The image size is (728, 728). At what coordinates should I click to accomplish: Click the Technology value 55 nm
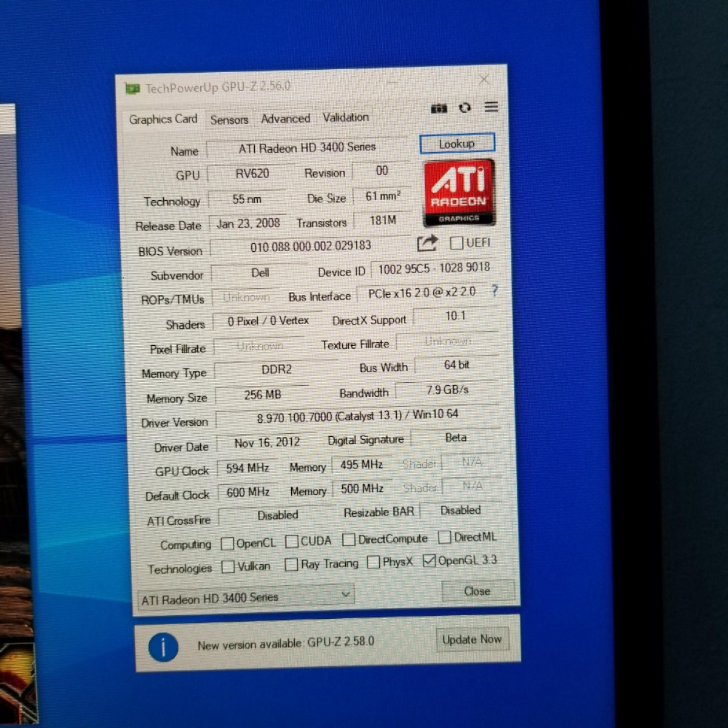(246, 199)
